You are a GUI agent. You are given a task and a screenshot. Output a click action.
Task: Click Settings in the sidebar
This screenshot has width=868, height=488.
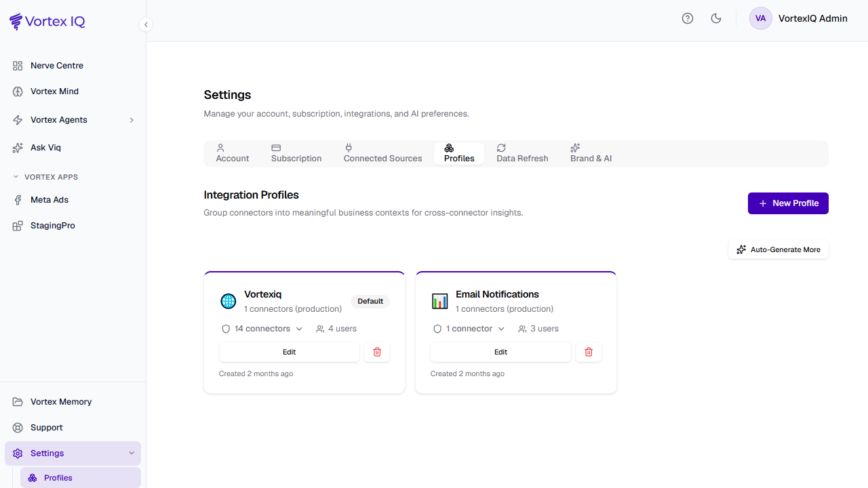[x=73, y=453]
